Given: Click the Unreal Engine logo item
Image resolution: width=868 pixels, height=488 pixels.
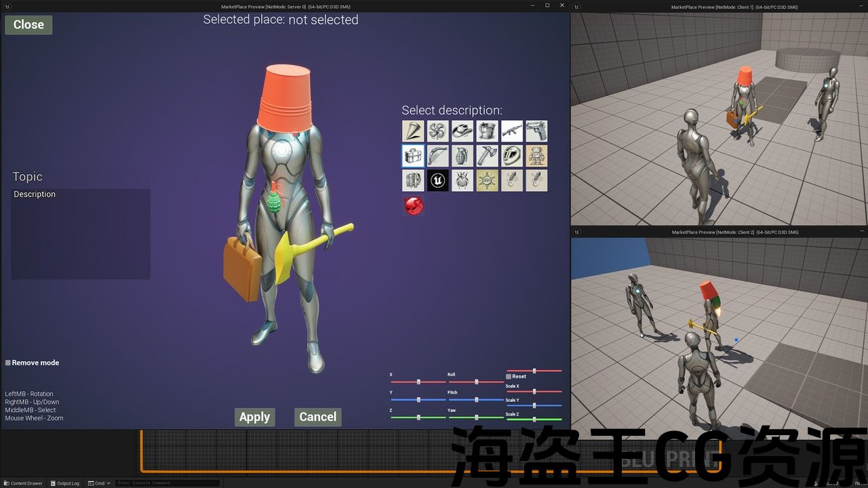Looking at the screenshot, I should pyautogui.click(x=437, y=180).
